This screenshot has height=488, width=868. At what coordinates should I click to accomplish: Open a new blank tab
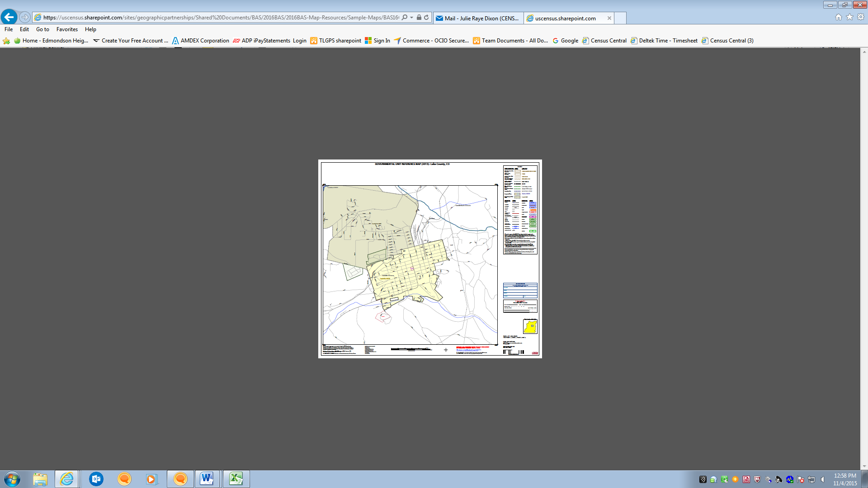(x=620, y=18)
